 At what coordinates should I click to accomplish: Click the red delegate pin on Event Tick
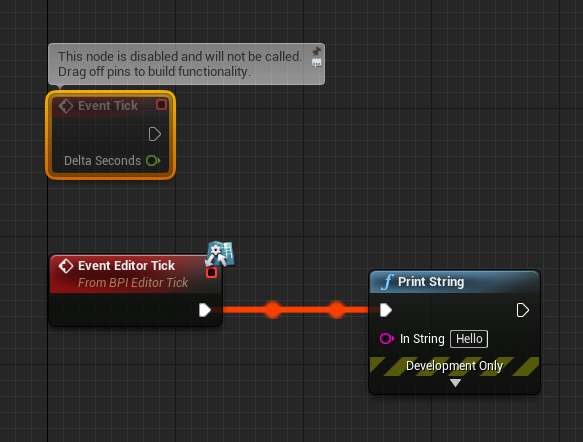click(161, 105)
